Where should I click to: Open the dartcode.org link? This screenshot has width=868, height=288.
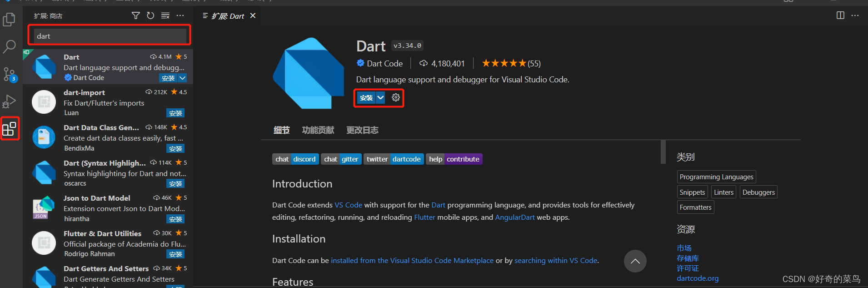[x=698, y=278]
